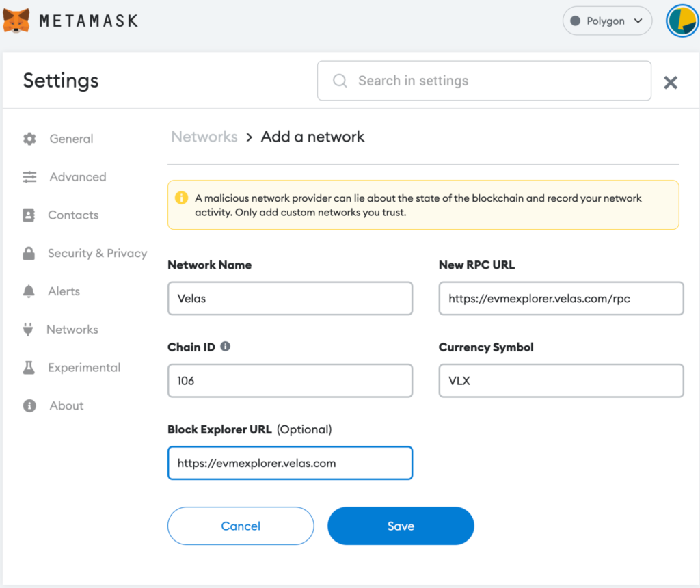
Task: Open the About settings section
Action: pos(66,406)
